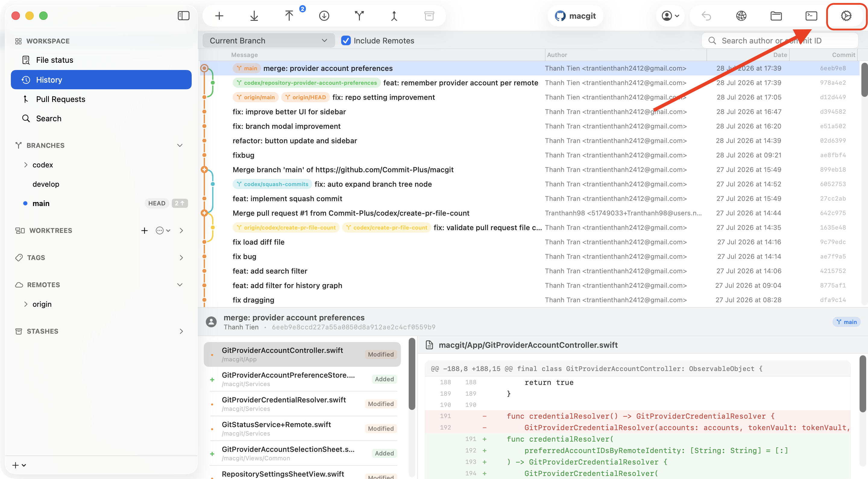Open the macgit GitHub repository button
The height and width of the screenshot is (479, 868).
coord(575,15)
